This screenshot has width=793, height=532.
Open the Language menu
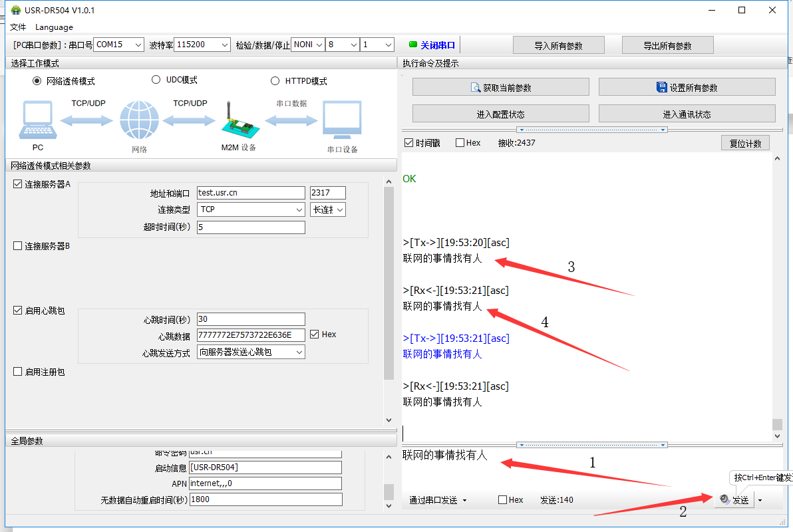pyautogui.click(x=54, y=27)
